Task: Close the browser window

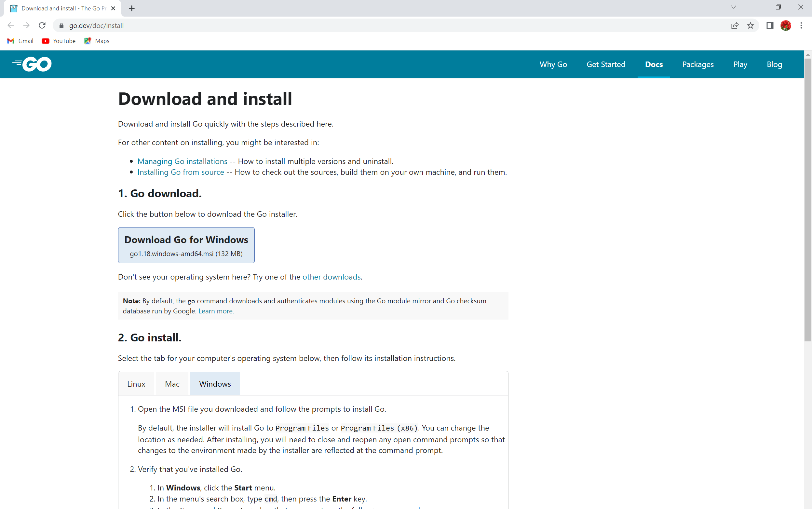Action: tap(801, 7)
